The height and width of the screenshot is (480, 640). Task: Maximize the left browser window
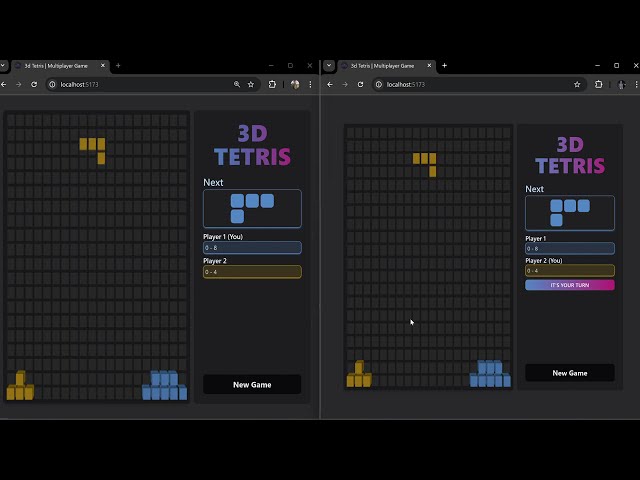[x=290, y=66]
